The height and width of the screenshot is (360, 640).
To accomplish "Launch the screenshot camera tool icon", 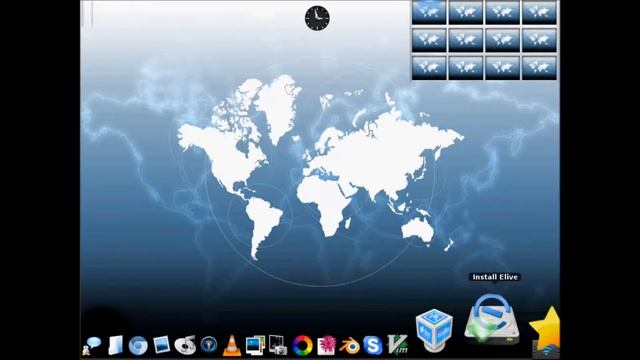I will [x=278, y=345].
